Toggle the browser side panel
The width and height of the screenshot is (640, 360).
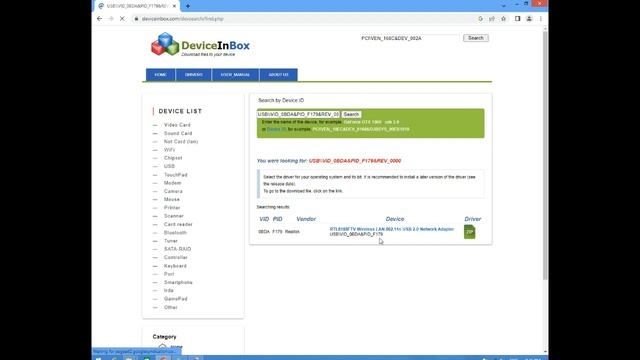(517, 19)
